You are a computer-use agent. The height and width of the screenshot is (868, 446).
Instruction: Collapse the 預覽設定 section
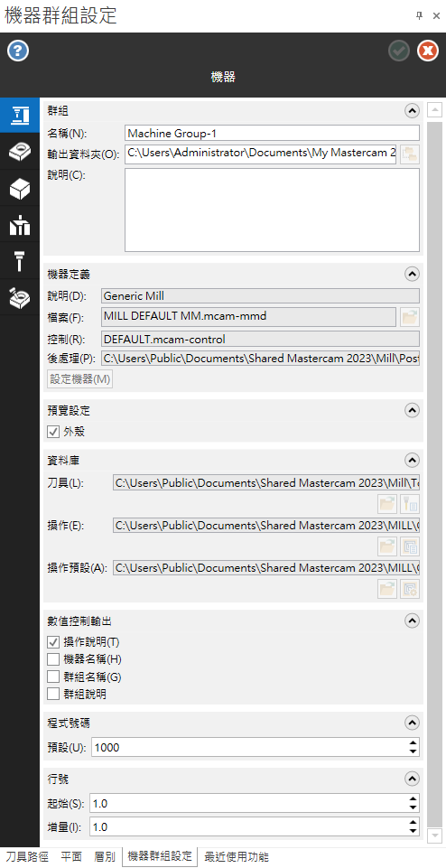[412, 410]
